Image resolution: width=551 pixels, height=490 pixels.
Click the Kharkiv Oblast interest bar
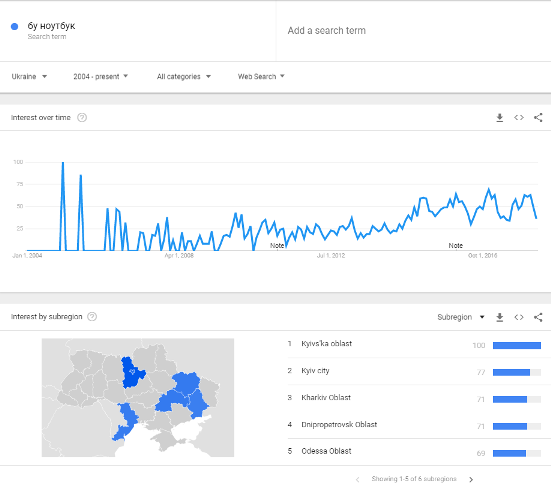517,399
